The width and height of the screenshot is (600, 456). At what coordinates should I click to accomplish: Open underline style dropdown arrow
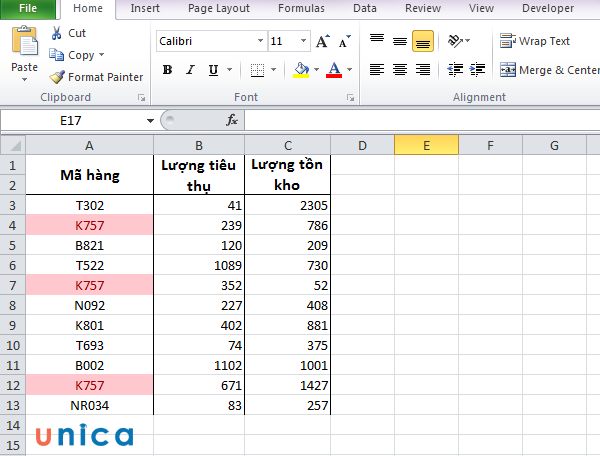tap(230, 70)
